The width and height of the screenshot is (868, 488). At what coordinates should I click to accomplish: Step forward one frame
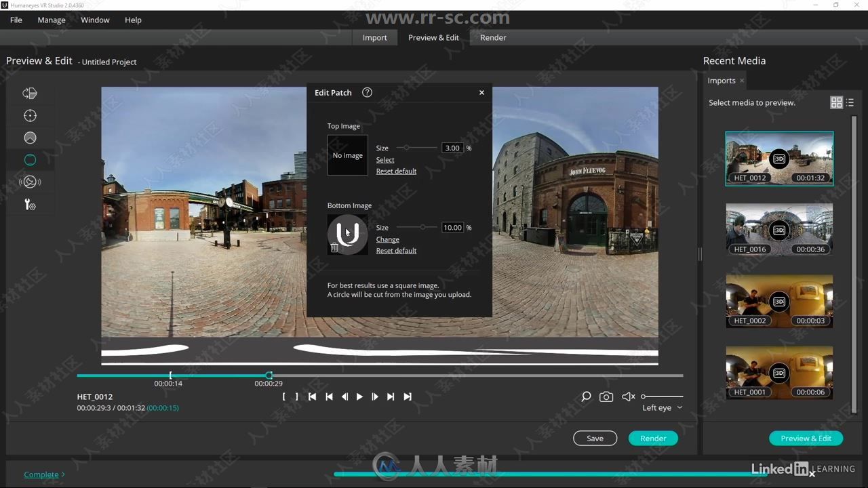tap(375, 396)
